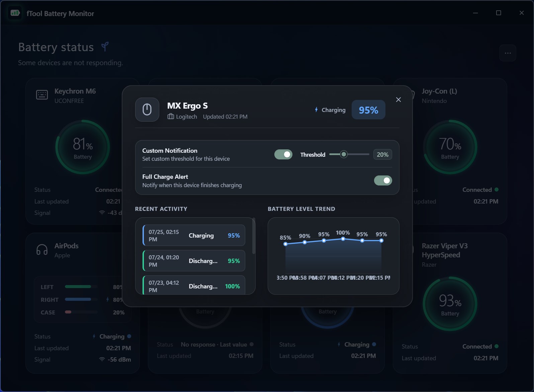Minimize the fTool Battery Monitor window

tap(475, 13)
